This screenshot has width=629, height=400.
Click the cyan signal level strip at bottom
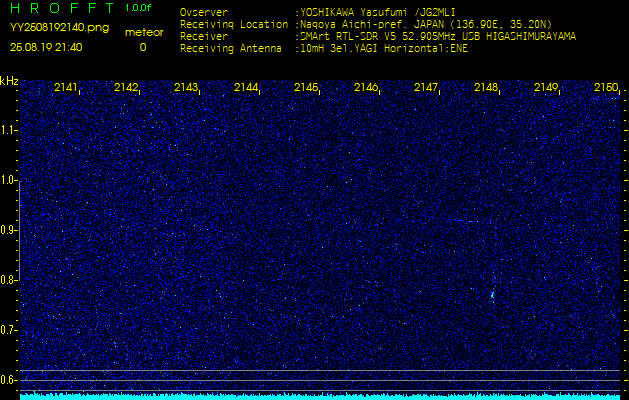[320, 396]
